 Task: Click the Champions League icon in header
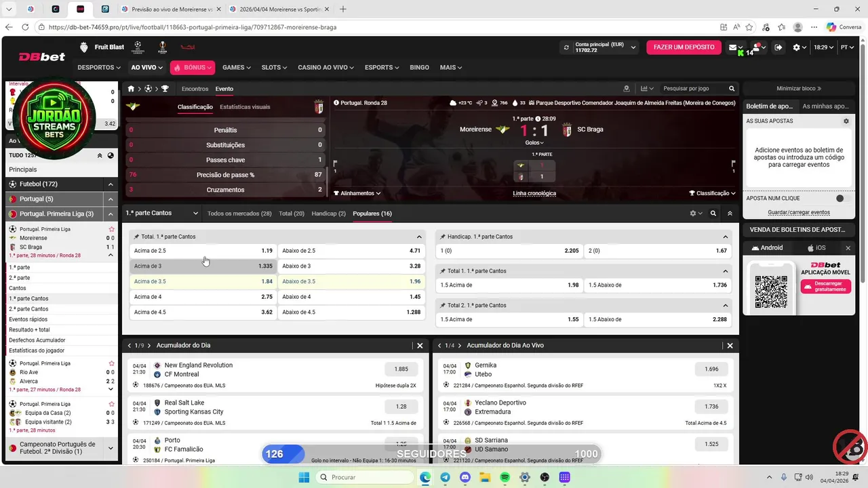tap(138, 47)
